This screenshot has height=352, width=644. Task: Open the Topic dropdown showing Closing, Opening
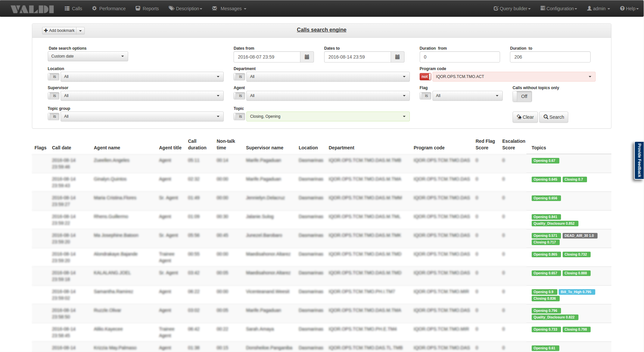click(328, 116)
